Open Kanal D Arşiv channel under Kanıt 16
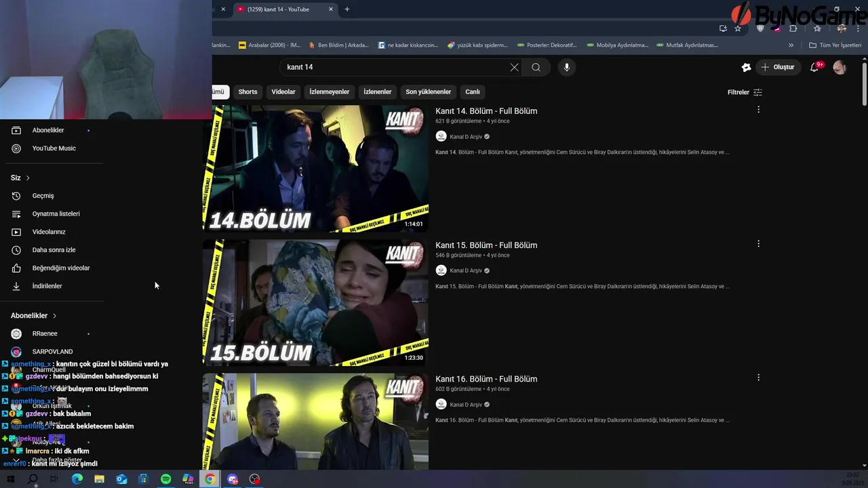Viewport: 868px width, 488px height. 466,405
